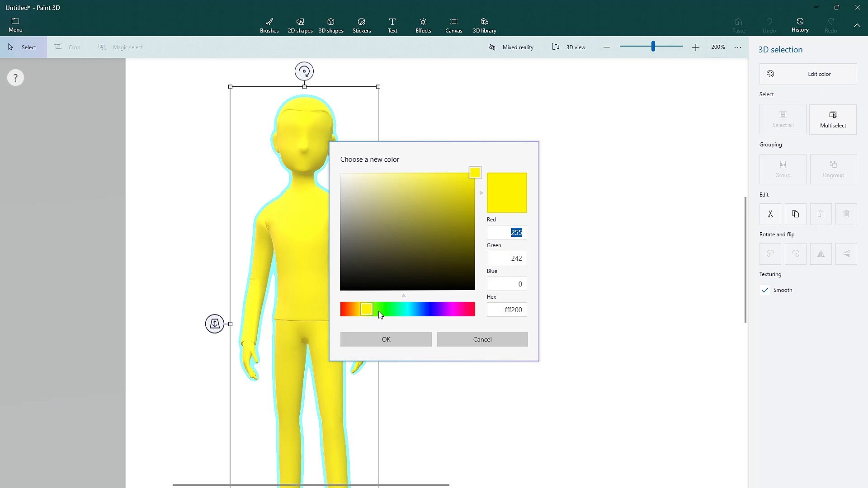Screen dimensions: 868x488
Task: Click the Hex value input field
Action: (506, 310)
